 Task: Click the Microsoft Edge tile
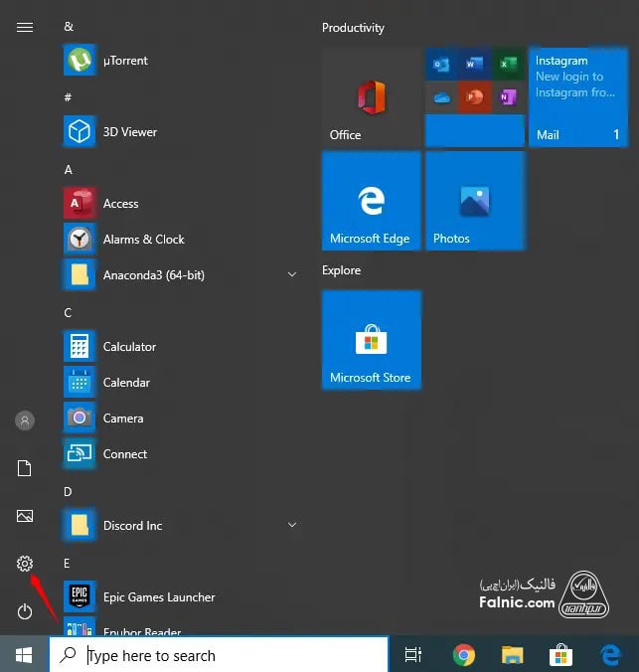[x=371, y=201]
